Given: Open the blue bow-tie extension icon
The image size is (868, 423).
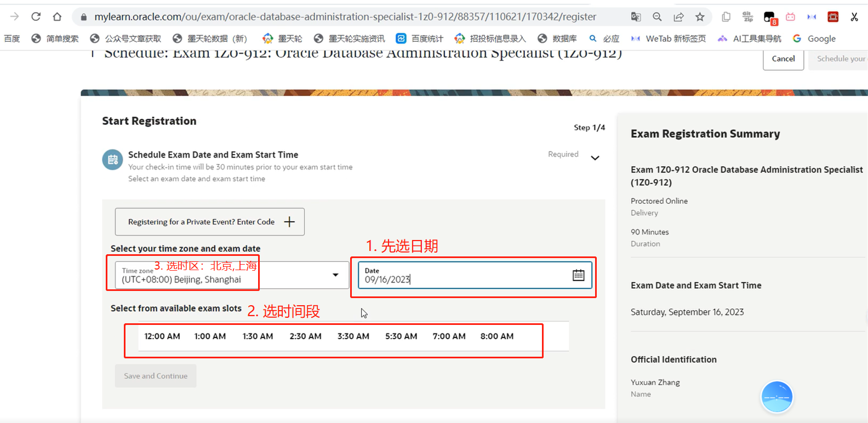Looking at the screenshot, I should coord(812,17).
